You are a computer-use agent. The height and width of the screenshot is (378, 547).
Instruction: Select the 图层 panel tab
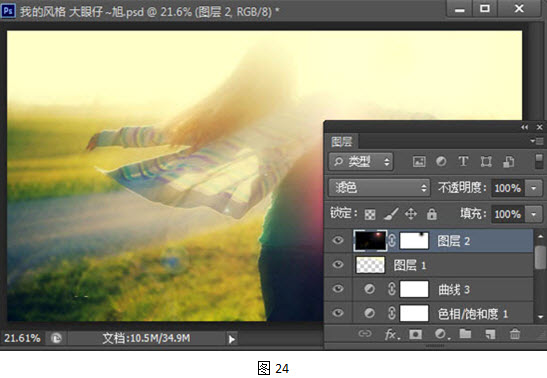coord(342,142)
